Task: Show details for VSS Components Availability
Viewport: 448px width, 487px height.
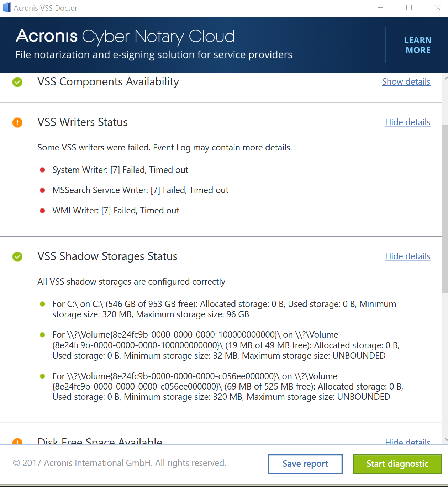Action: pos(406,81)
